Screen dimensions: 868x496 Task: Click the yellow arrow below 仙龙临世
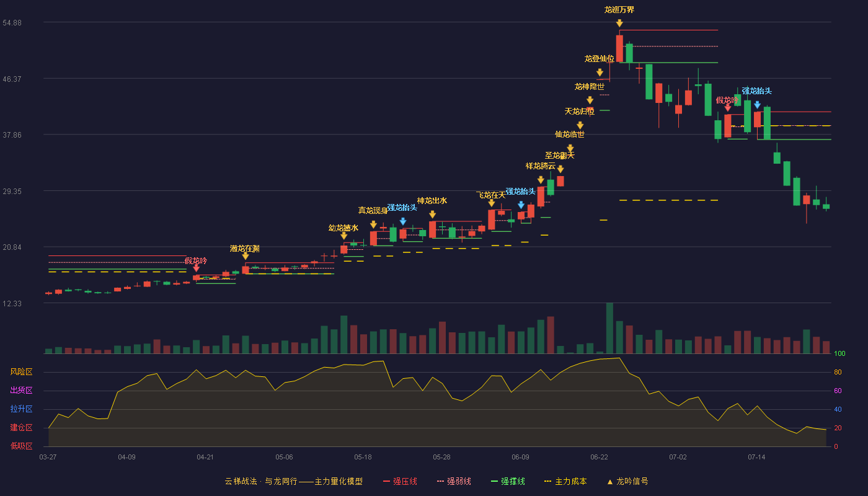click(x=570, y=148)
